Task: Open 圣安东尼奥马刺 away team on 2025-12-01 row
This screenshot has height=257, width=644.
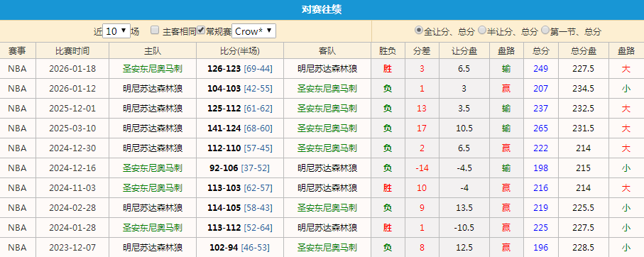Action: (x=327, y=109)
